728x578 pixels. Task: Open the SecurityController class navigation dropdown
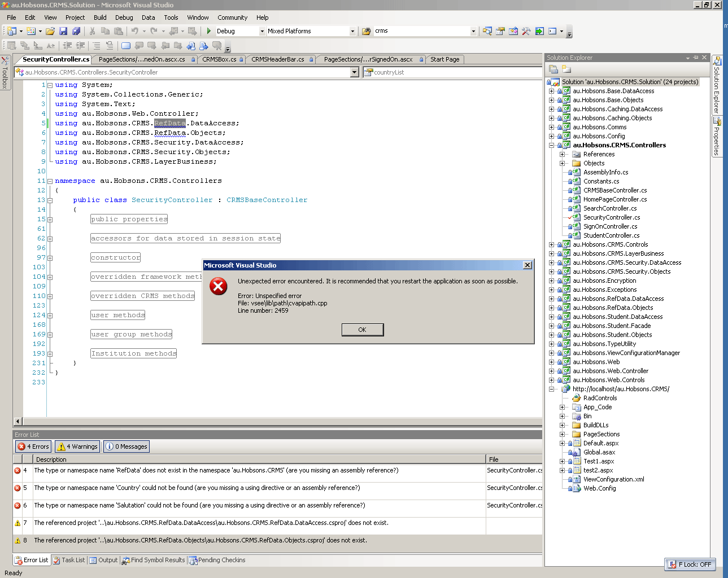click(355, 72)
